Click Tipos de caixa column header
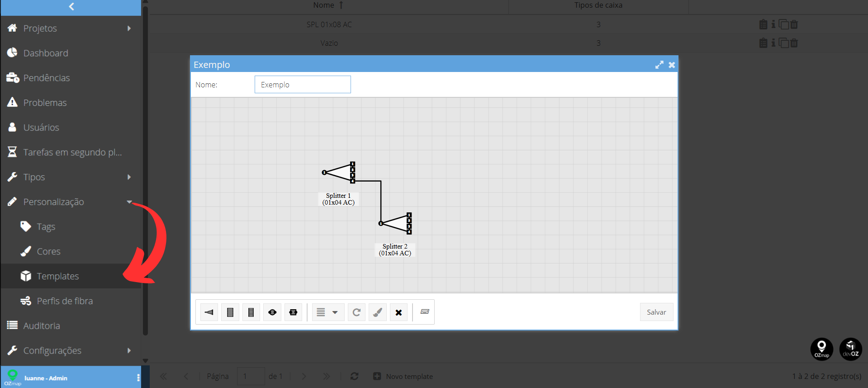This screenshot has height=388, width=868. click(x=598, y=5)
